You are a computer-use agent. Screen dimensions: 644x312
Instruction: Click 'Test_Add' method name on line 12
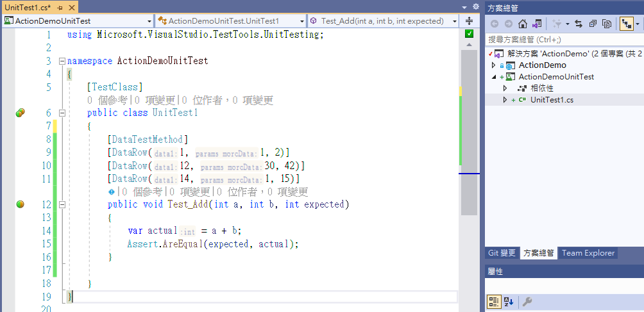188,204
